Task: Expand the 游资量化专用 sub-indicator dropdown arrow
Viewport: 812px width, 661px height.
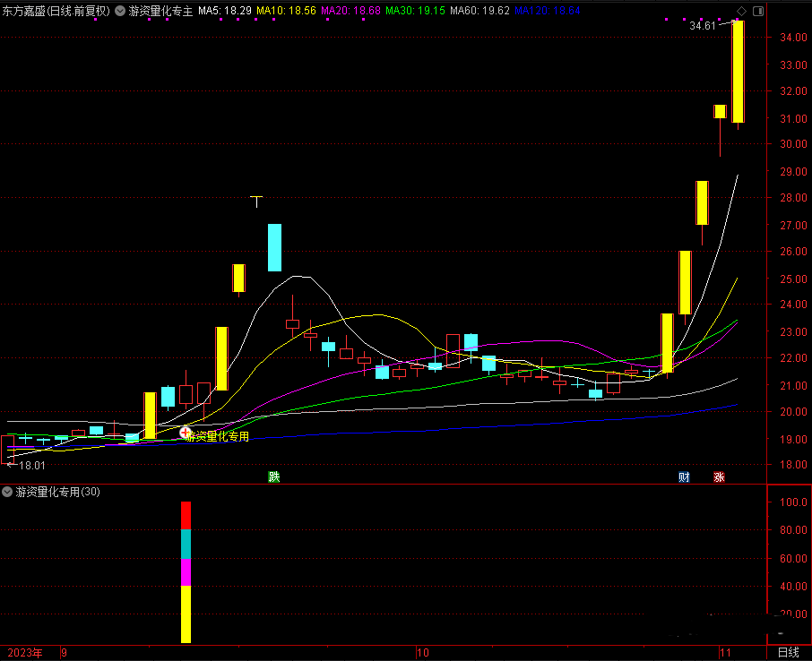Action: (x=8, y=492)
